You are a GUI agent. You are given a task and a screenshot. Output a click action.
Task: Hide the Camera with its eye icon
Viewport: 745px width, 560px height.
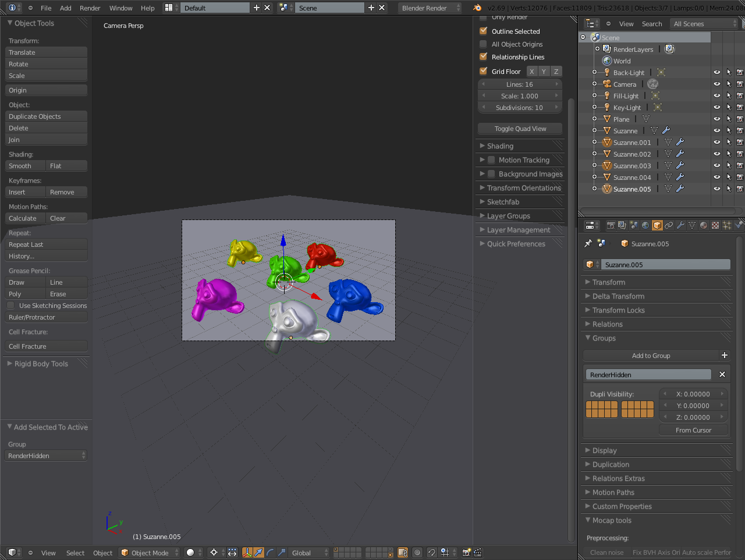[717, 84]
